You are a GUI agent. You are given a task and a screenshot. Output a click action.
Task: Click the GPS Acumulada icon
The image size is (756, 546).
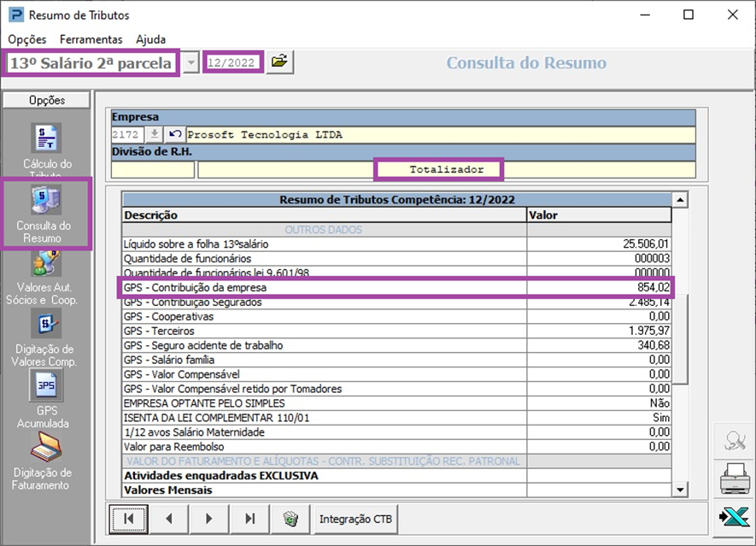click(47, 387)
